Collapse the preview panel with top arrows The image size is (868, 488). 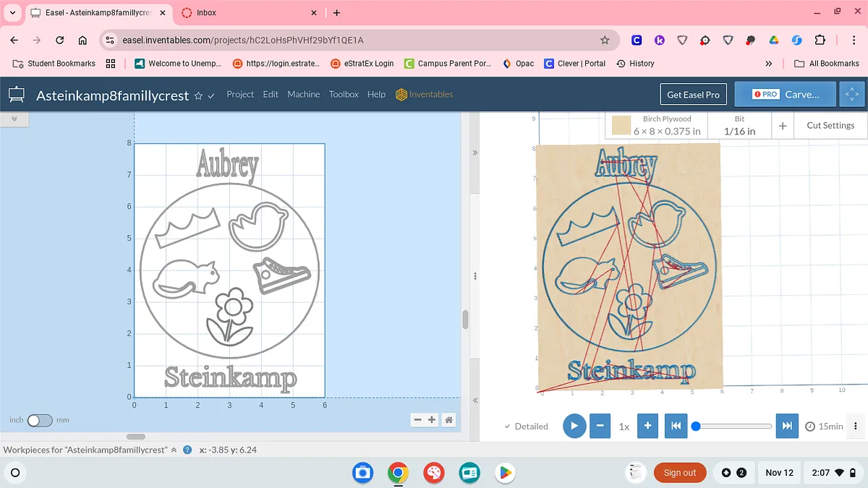coord(475,153)
